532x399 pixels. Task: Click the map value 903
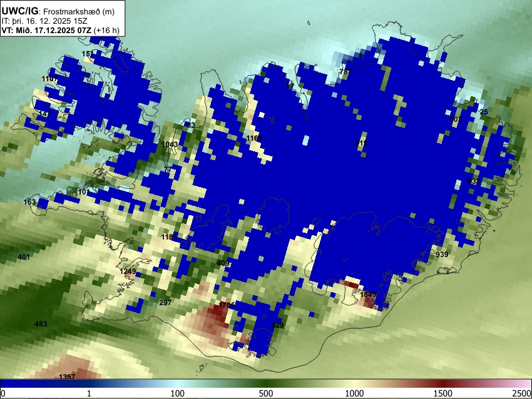[456, 119]
